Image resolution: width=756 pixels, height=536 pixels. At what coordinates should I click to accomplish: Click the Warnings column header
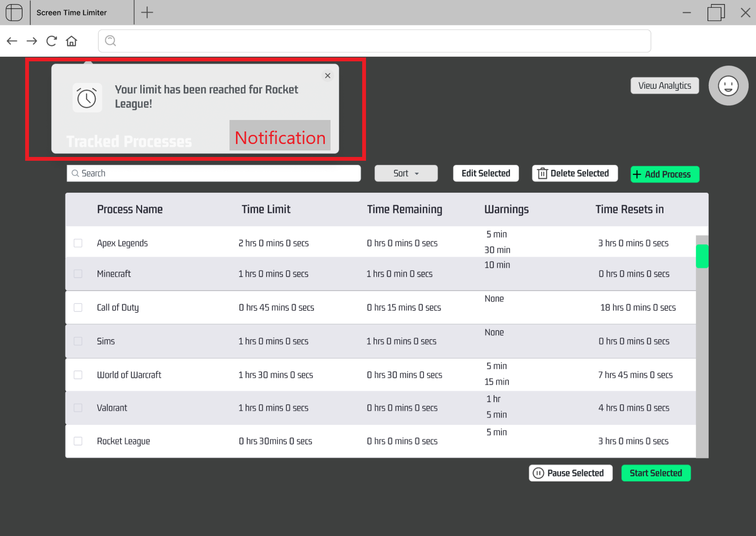pos(506,209)
